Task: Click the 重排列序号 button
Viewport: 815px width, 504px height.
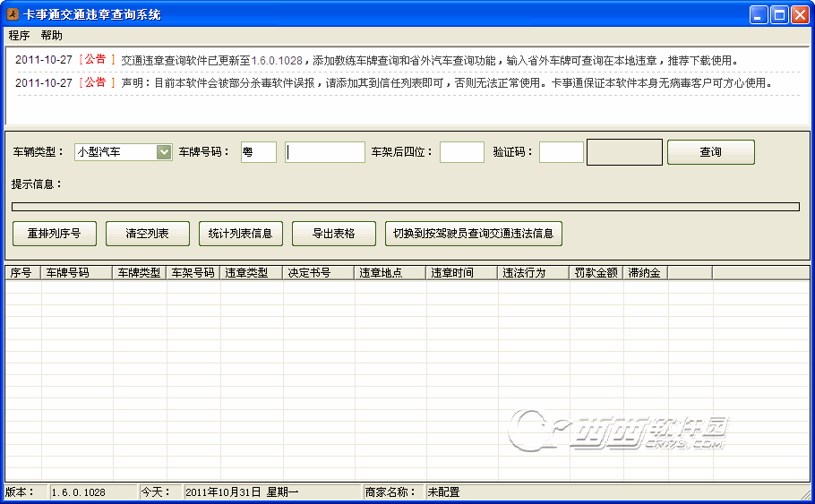Action: click(x=55, y=234)
